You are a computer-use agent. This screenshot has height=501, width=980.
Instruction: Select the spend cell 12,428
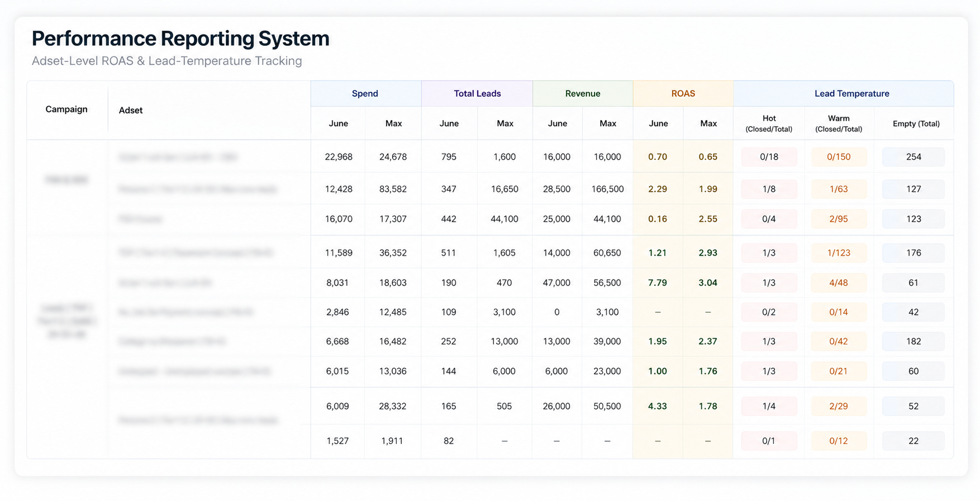coord(339,189)
